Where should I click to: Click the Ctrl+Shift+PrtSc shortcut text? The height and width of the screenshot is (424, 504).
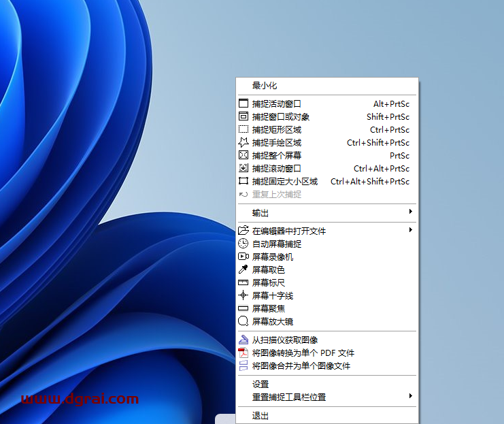point(378,142)
